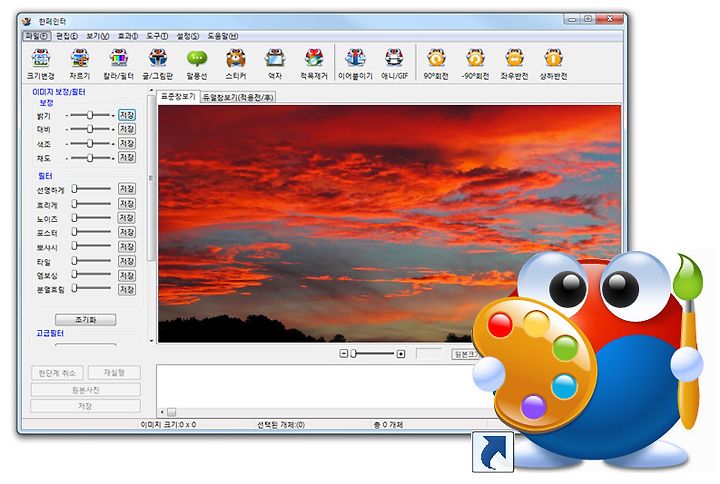Image resolution: width=720 pixels, height=484 pixels.
Task: Click the 선명하게 sharpen slider
Action: (91, 189)
